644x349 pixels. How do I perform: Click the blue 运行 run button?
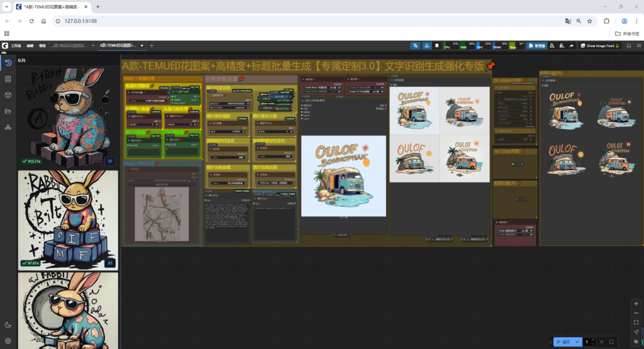(x=563, y=342)
